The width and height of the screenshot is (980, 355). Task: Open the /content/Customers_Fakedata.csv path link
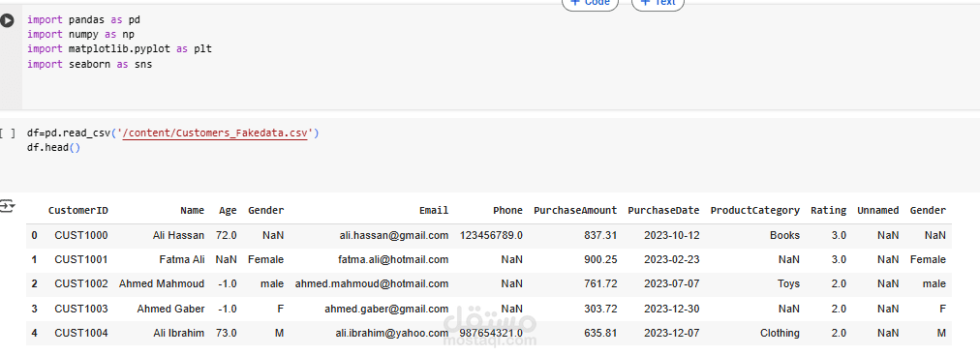click(215, 133)
